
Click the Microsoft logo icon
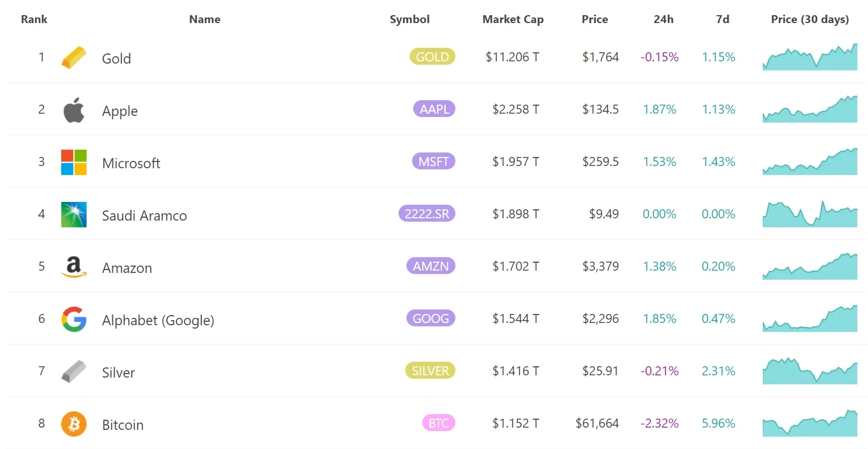74,162
